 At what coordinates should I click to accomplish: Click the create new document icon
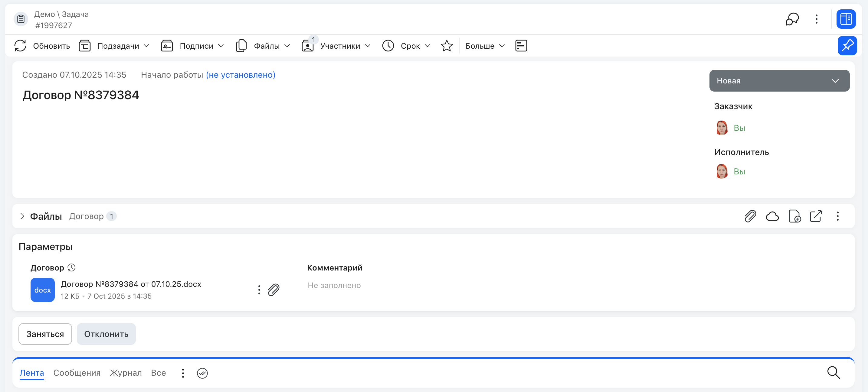(x=794, y=216)
